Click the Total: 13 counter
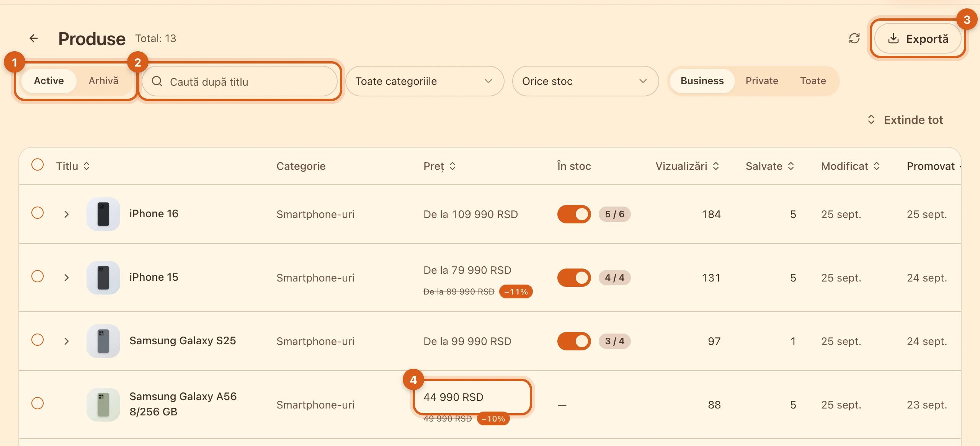The width and height of the screenshot is (980, 446). pos(155,38)
